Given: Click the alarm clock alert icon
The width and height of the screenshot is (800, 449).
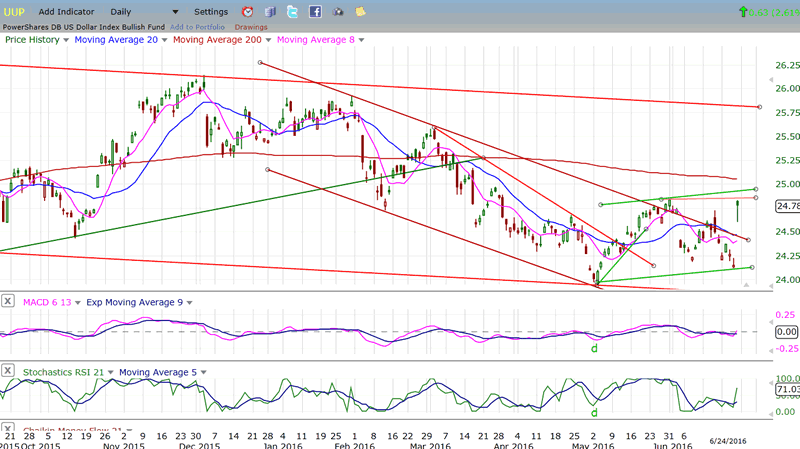Looking at the screenshot, I should click(x=246, y=12).
